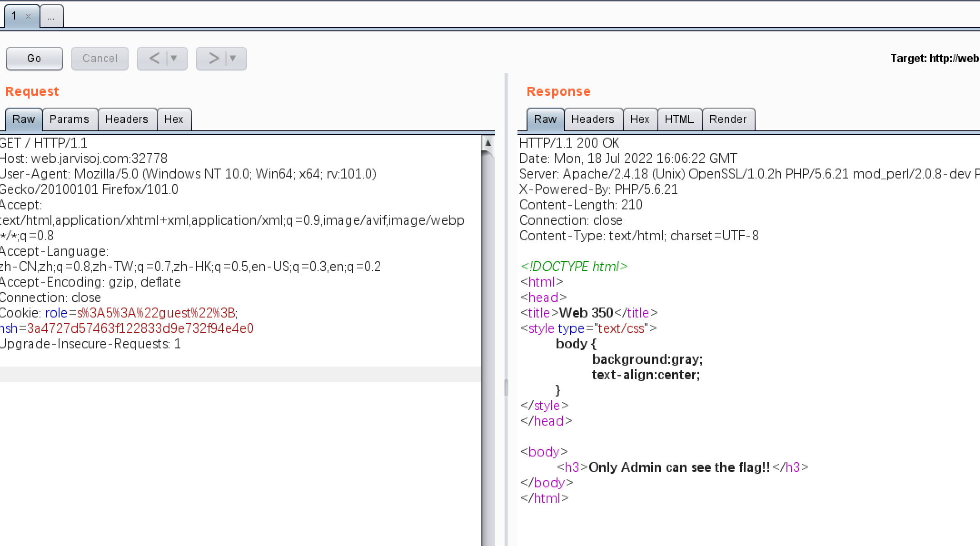This screenshot has height=546, width=980.
Task: Click the Accept-Language header name
Action: (54, 251)
